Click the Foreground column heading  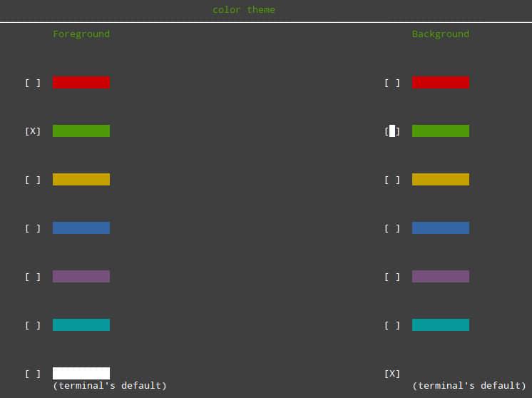coord(81,34)
